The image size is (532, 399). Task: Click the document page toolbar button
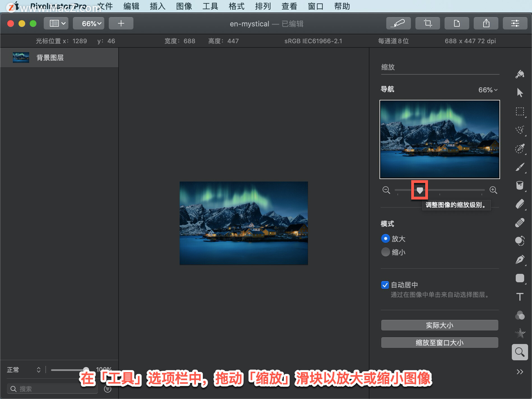pos(457,23)
